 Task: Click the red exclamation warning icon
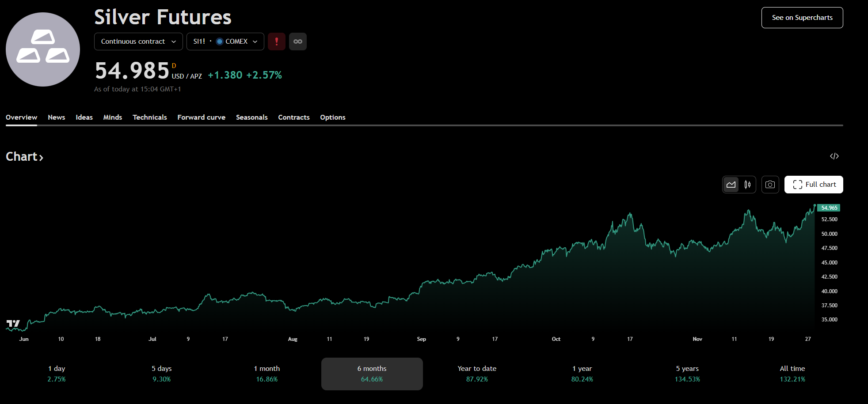pos(277,42)
